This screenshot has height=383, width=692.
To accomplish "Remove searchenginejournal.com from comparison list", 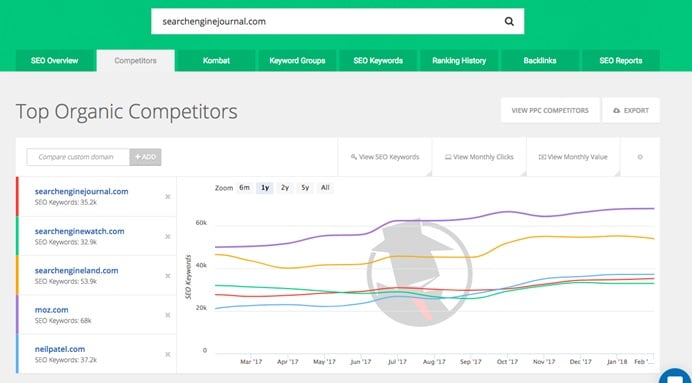I will pyautogui.click(x=168, y=197).
